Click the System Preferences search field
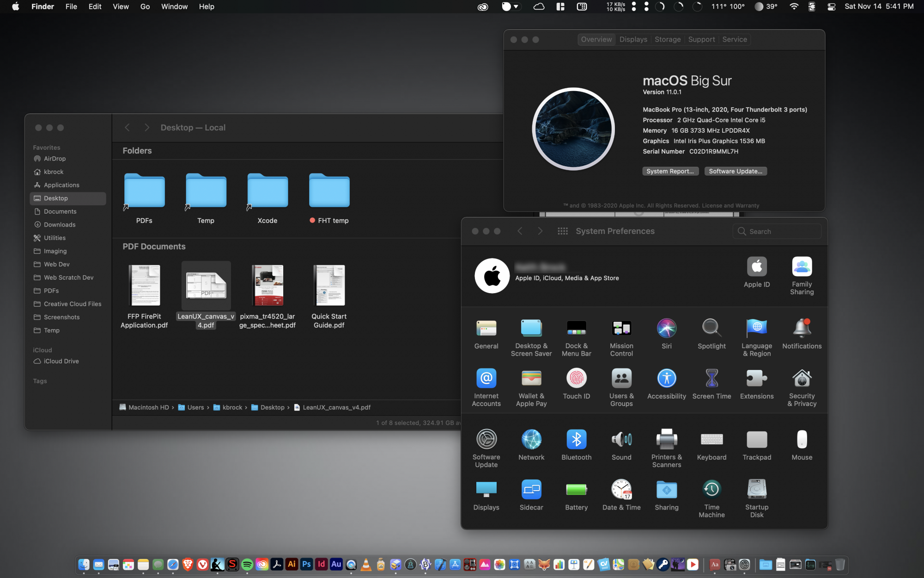924x578 pixels. click(x=781, y=232)
